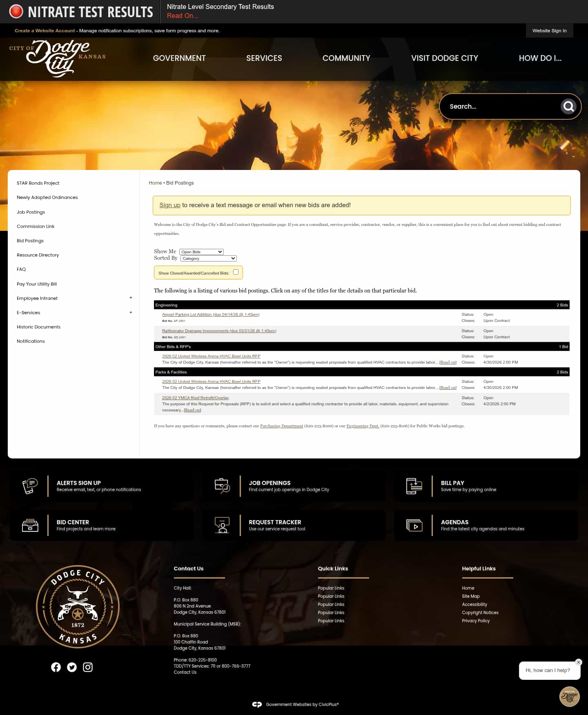The height and width of the screenshot is (715, 588).
Task: Open the Instagram icon in footer
Action: coord(88,667)
